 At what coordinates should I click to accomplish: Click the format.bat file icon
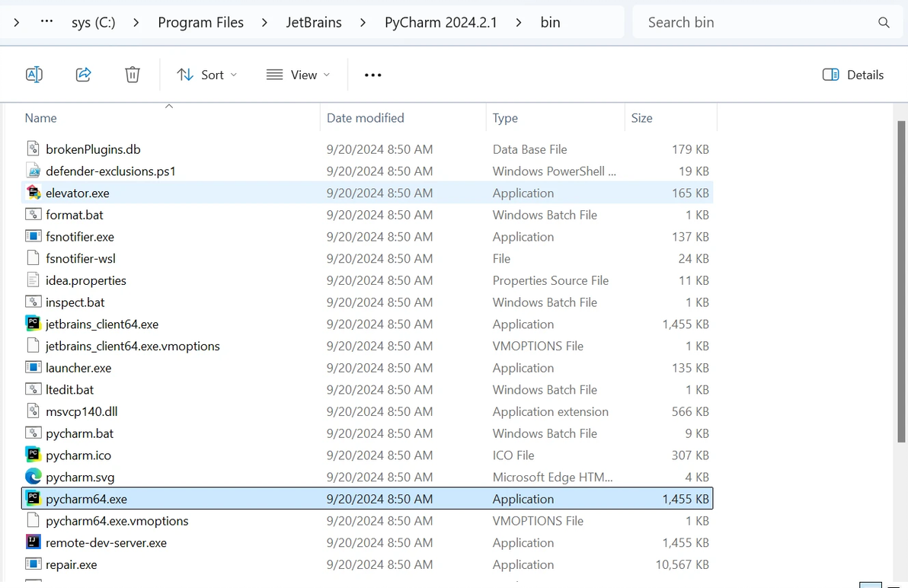33,215
